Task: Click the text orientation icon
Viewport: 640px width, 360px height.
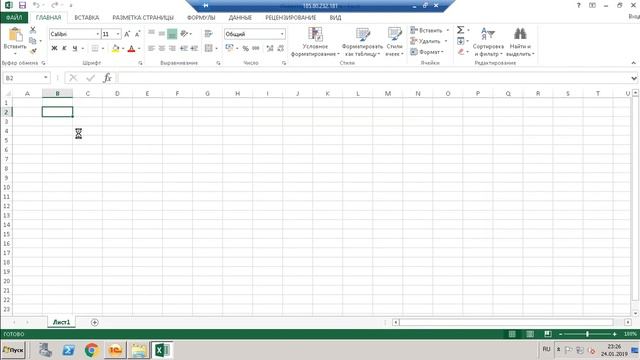Action: click(184, 33)
